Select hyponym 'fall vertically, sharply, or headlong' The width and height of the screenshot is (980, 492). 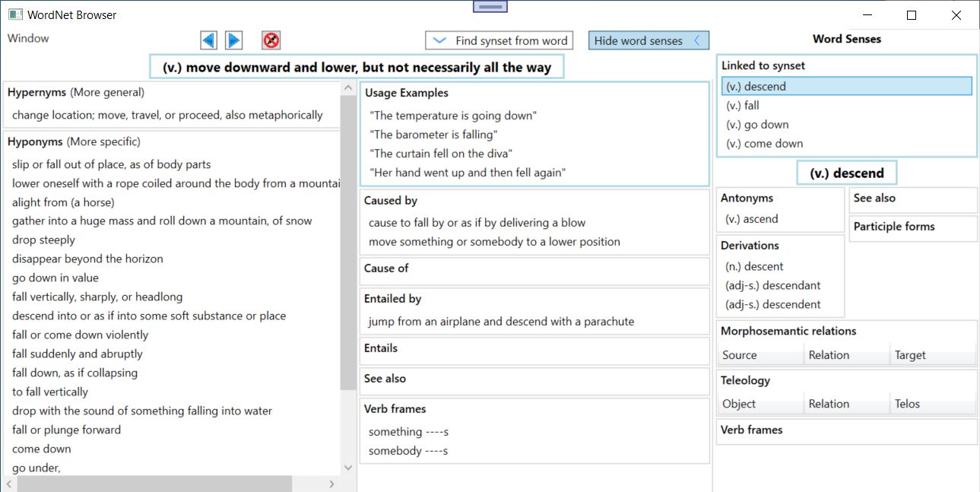click(x=97, y=297)
